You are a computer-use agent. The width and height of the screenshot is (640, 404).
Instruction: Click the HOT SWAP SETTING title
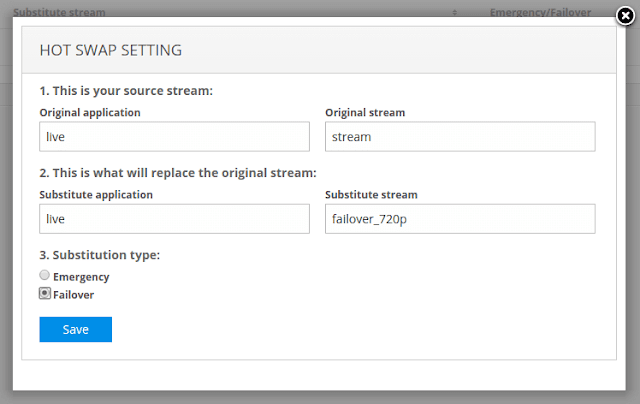coord(110,49)
